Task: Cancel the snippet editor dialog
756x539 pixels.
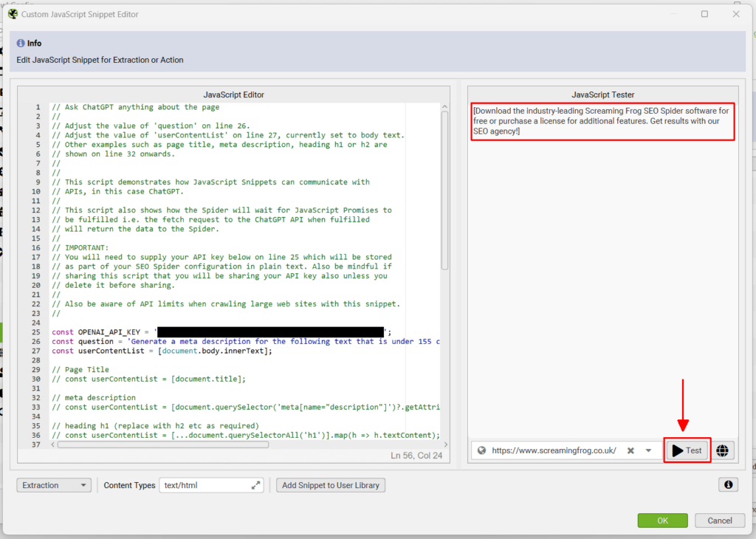Action: pos(720,521)
